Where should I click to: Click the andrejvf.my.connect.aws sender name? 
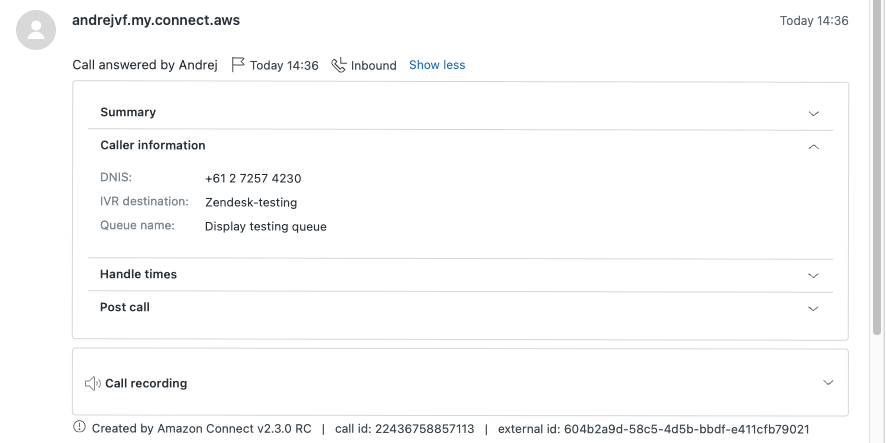[156, 20]
